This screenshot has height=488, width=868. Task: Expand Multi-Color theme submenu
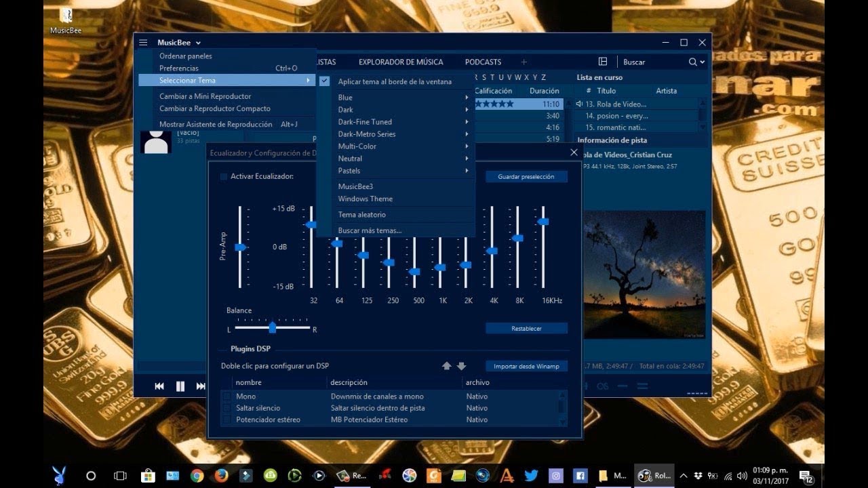[x=395, y=146]
